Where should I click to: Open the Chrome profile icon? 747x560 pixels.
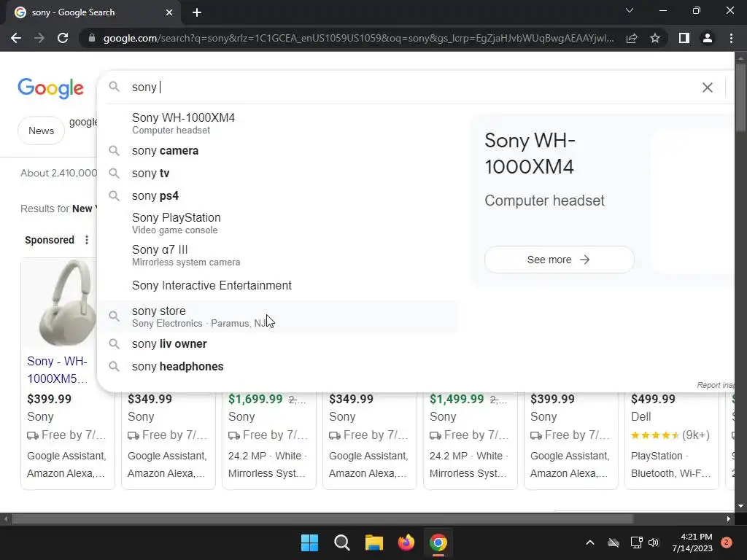point(708,38)
